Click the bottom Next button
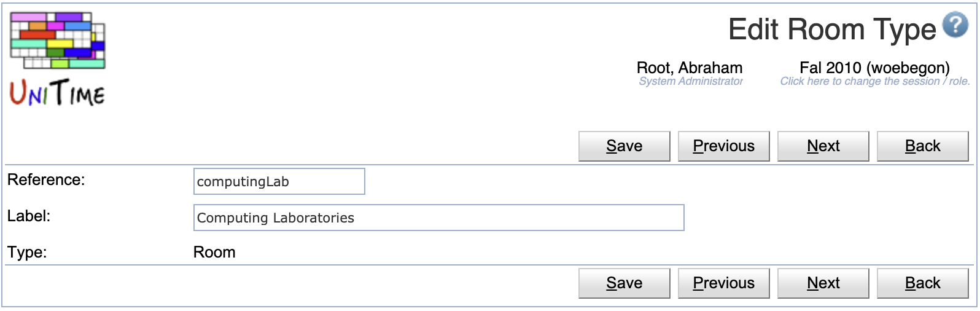Viewport: 980px width, 311px height. click(823, 283)
